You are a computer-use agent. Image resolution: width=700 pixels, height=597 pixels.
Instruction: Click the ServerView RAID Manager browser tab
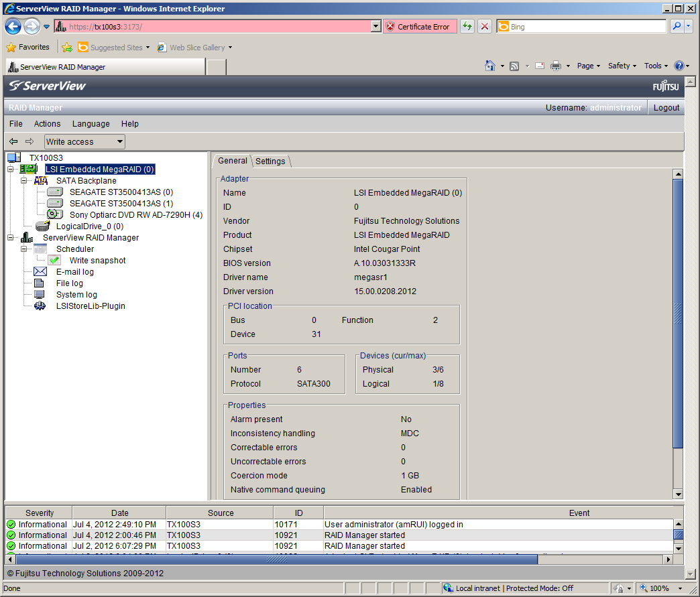(105, 67)
